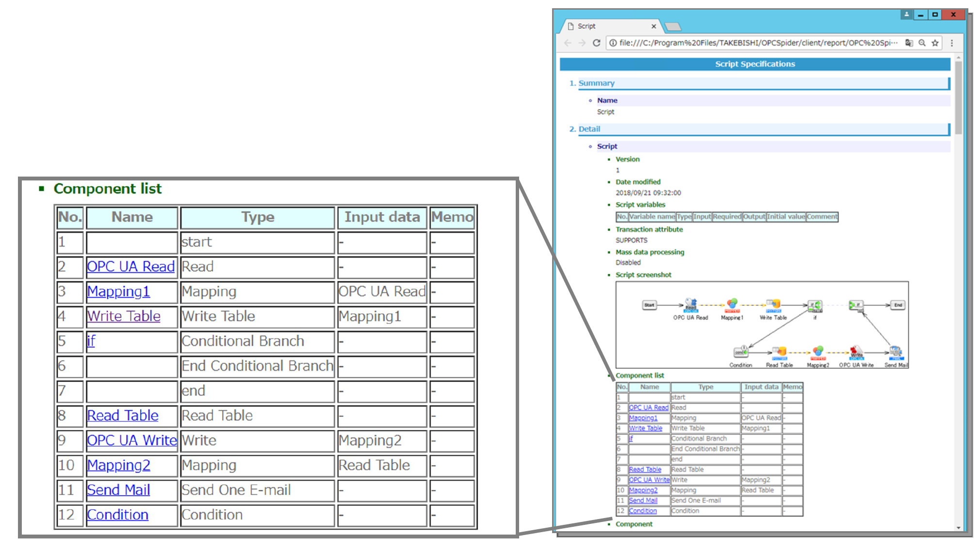The height and width of the screenshot is (553, 980).
Task: Open the Chrome three-dot menu
Action: 951,43
